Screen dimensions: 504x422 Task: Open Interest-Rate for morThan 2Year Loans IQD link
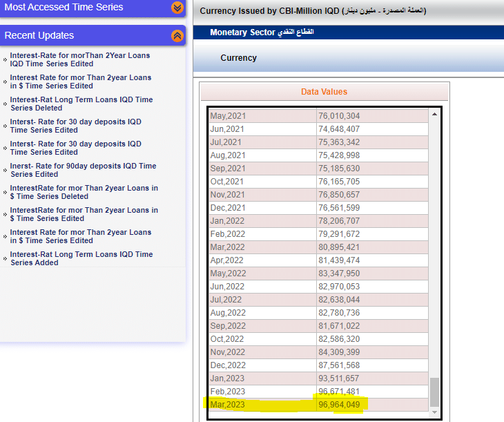[79, 59]
